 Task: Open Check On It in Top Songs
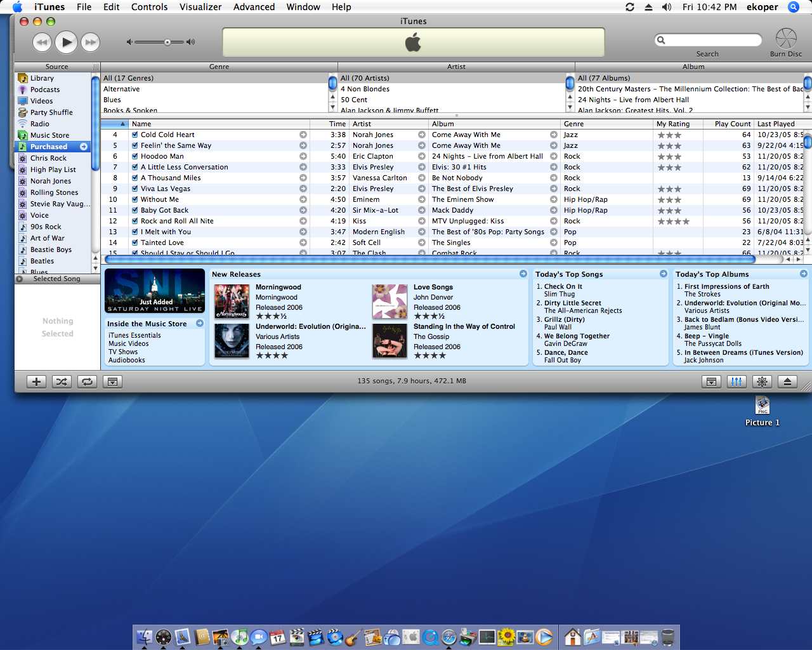click(563, 286)
